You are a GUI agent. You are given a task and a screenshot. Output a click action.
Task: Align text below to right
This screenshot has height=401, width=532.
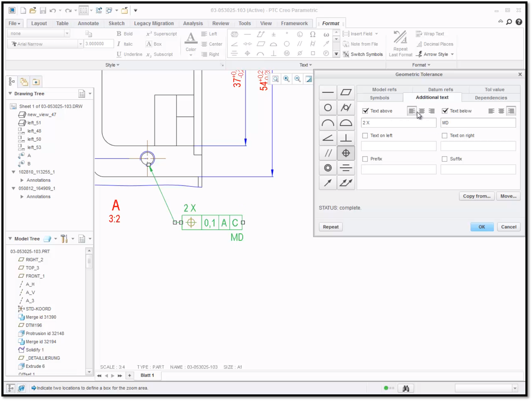click(511, 111)
